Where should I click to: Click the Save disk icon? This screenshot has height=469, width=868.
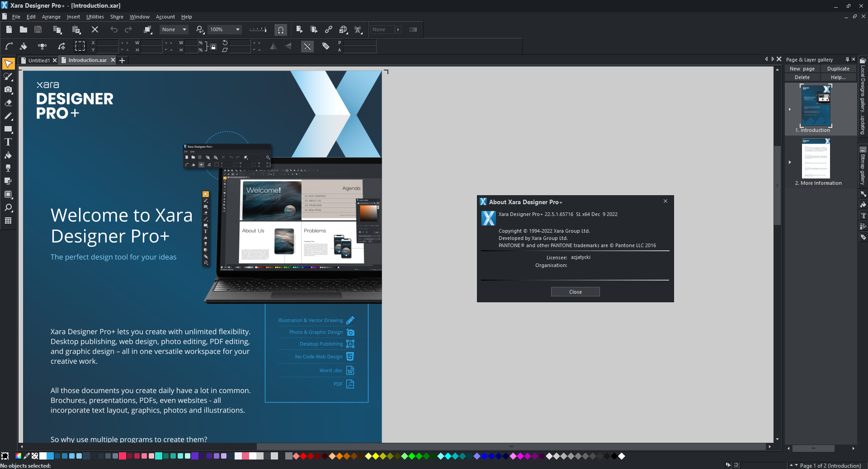38,29
